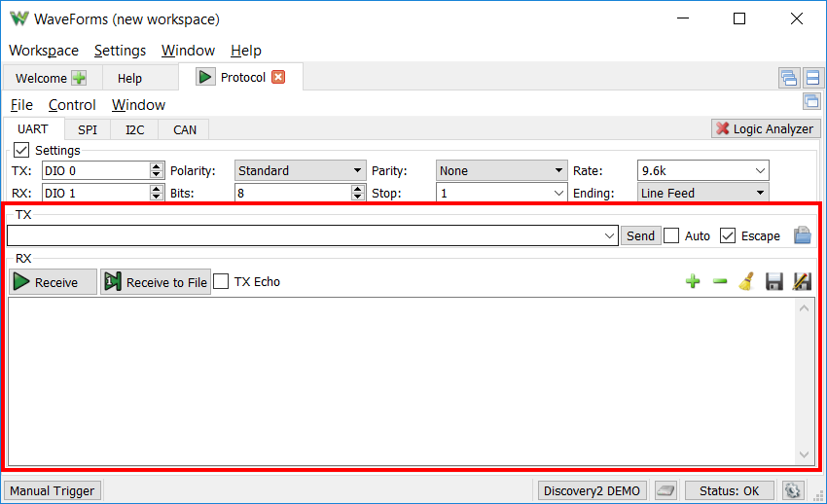
Task: Open the Parity dropdown showing None
Action: 502,171
